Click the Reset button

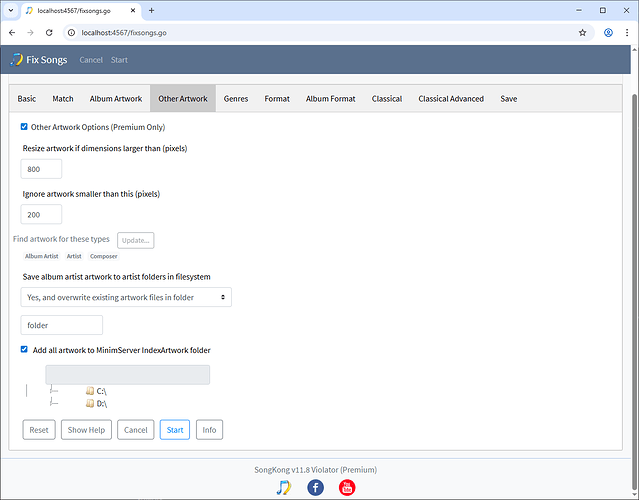click(x=39, y=430)
